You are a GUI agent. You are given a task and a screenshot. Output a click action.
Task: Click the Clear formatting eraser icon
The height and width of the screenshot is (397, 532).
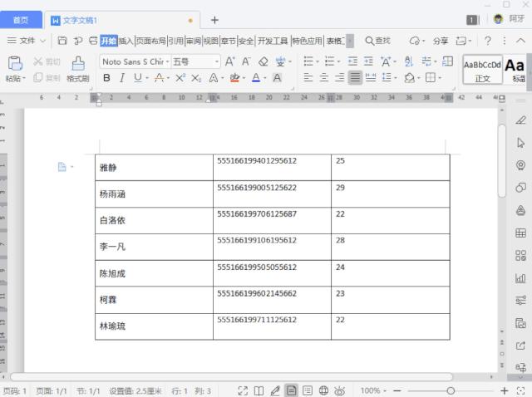(263, 61)
